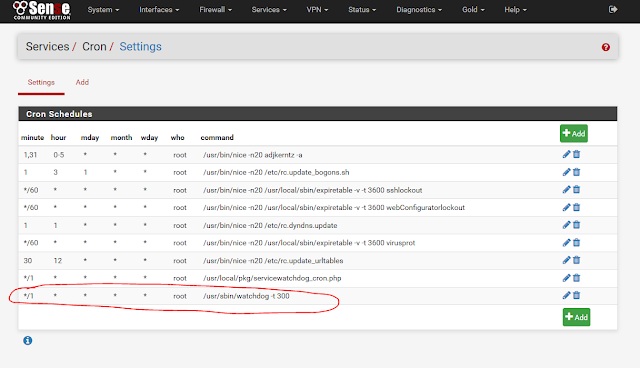Edit the servicewatchdog_cron.php entry
Screen dimensions: 640x368
[566, 278]
